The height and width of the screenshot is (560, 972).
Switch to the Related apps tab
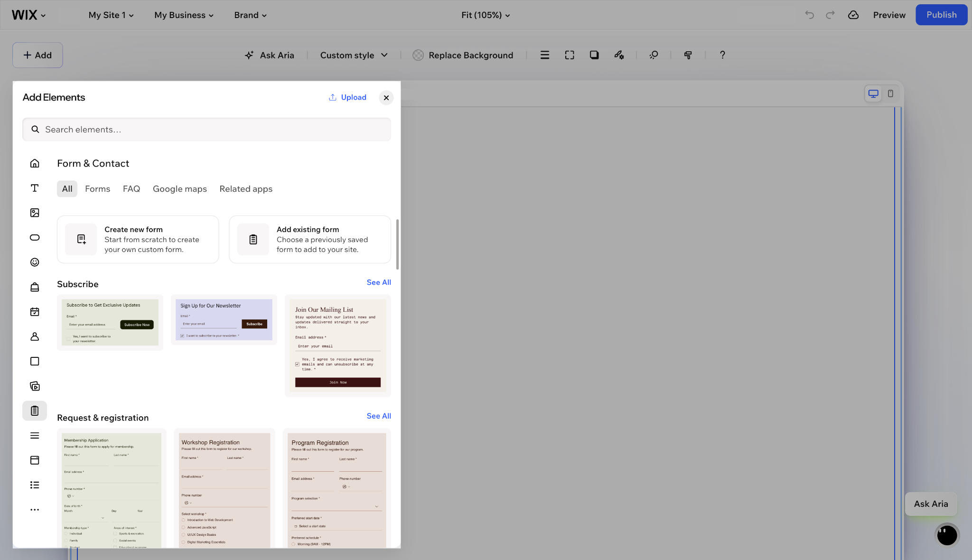pyautogui.click(x=246, y=189)
